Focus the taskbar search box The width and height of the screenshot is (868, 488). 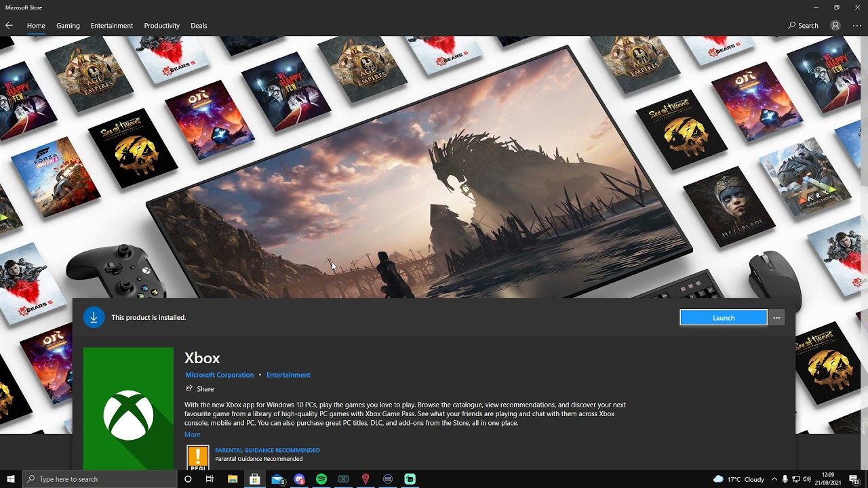point(100,479)
